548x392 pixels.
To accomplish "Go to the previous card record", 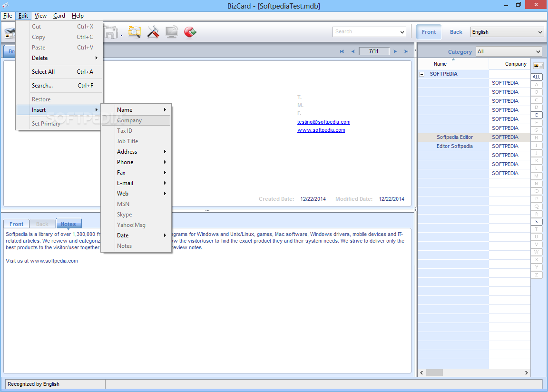I will 353,51.
